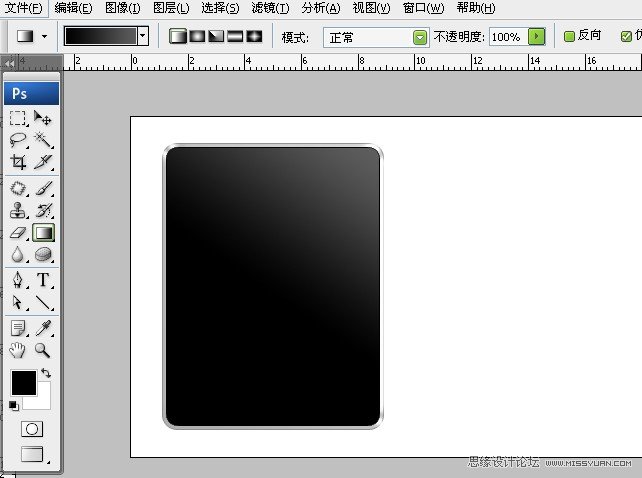Select the Lasso tool
Screen dimensions: 642x478
click(x=18, y=140)
